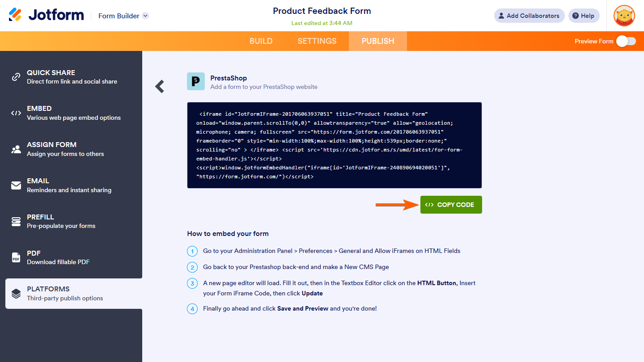Open the Settings tab
Image resolution: width=644 pixels, height=362 pixels.
coord(317,41)
